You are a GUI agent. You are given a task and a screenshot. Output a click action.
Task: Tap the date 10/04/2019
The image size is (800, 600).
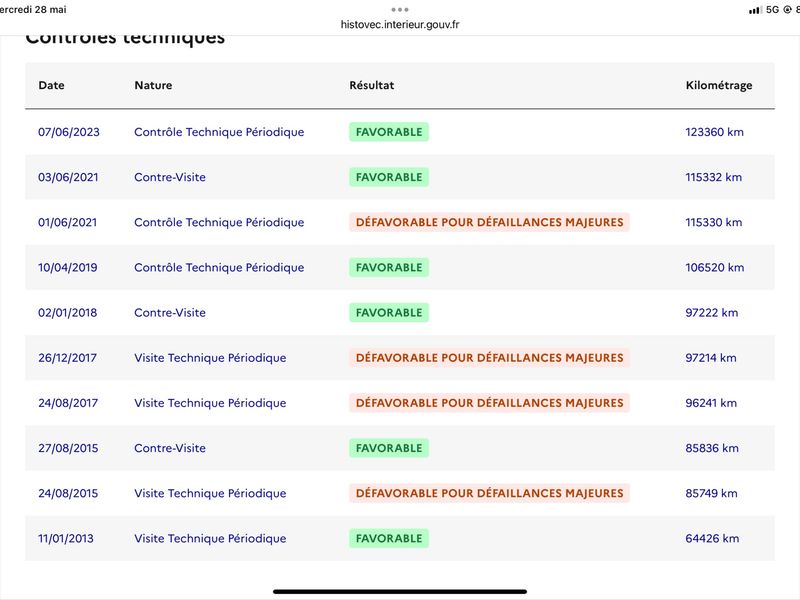[x=67, y=267]
